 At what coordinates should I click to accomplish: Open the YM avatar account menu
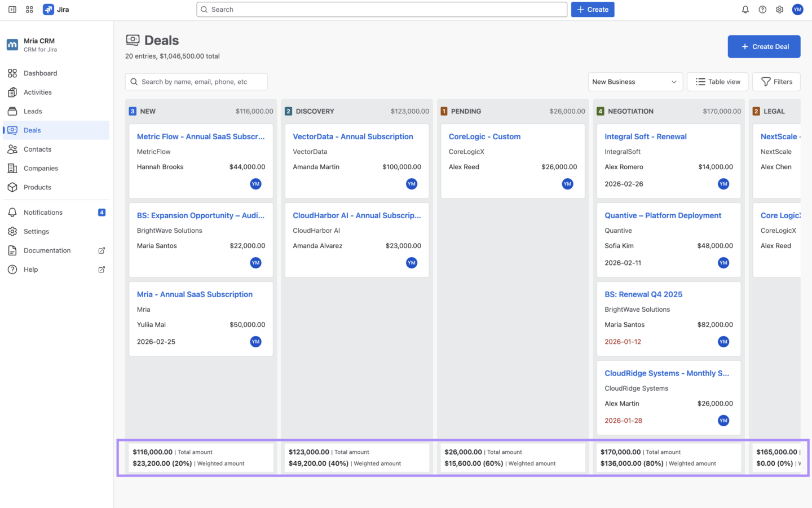[x=797, y=9]
